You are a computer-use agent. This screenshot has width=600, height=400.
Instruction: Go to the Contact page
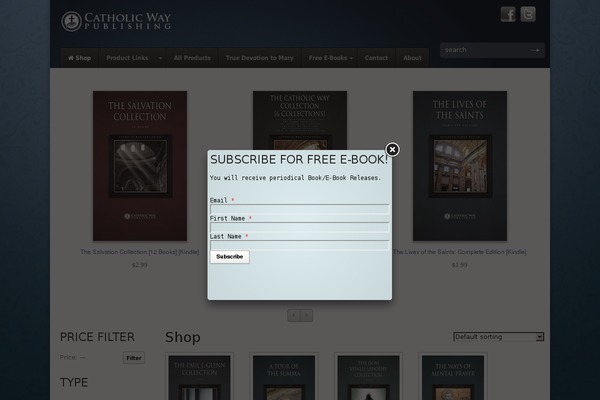click(376, 58)
